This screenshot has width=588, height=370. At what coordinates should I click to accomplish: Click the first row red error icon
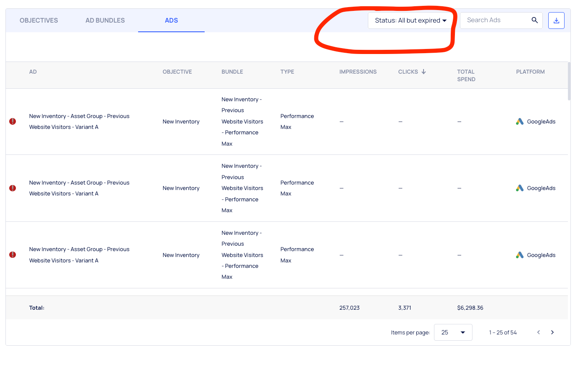point(13,121)
